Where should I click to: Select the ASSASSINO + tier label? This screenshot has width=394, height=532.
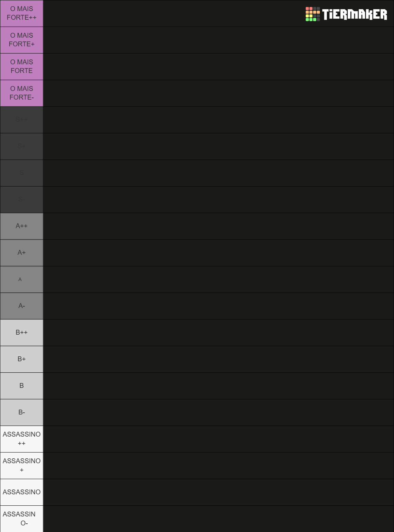[x=21, y=466]
